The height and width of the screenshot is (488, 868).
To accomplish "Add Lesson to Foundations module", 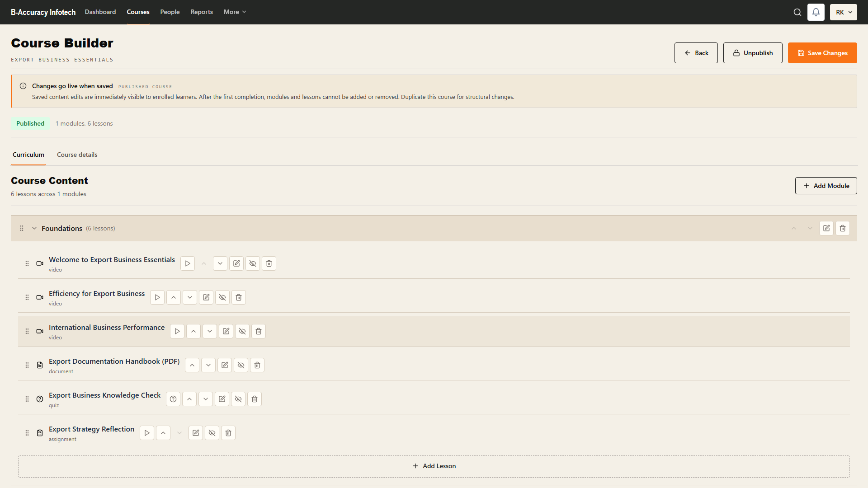I will pyautogui.click(x=434, y=466).
